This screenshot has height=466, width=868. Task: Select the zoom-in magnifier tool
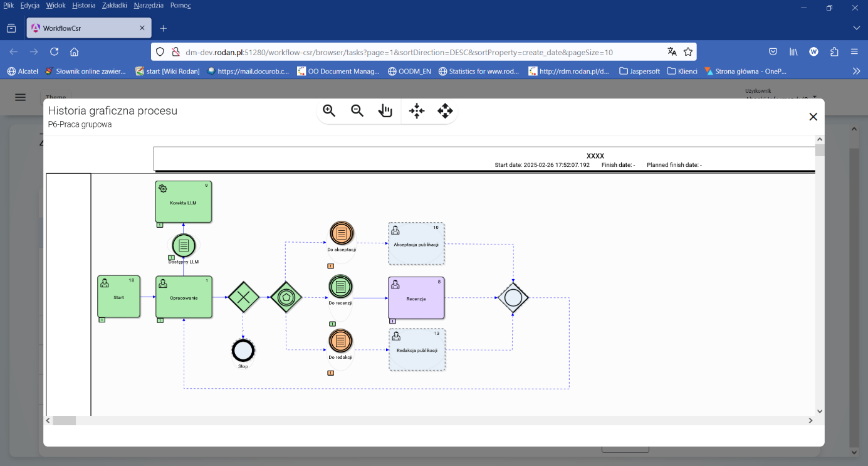point(329,110)
